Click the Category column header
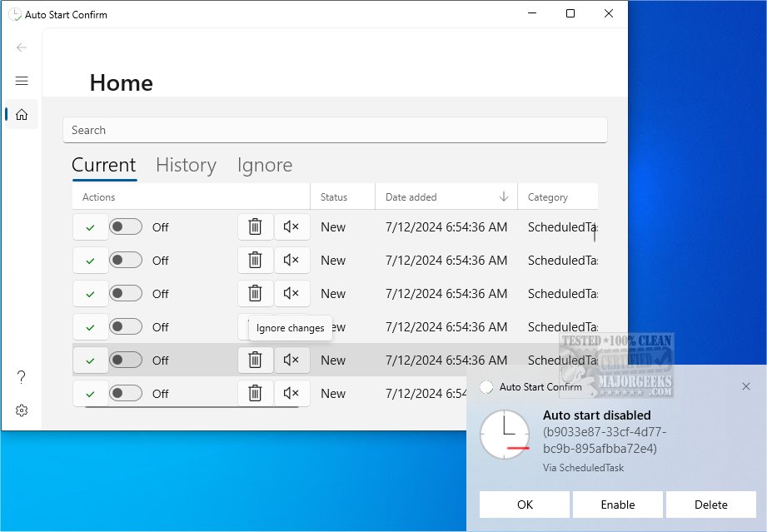Screen dimensions: 767x532 [548, 197]
